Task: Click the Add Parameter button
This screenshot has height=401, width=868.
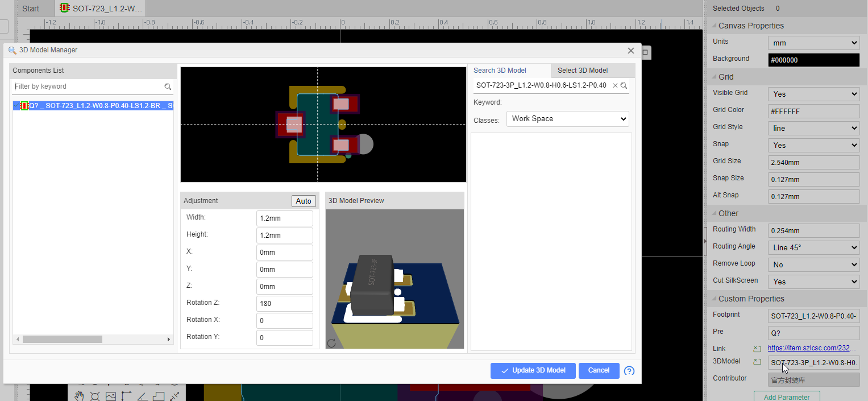Action: pyautogui.click(x=786, y=397)
